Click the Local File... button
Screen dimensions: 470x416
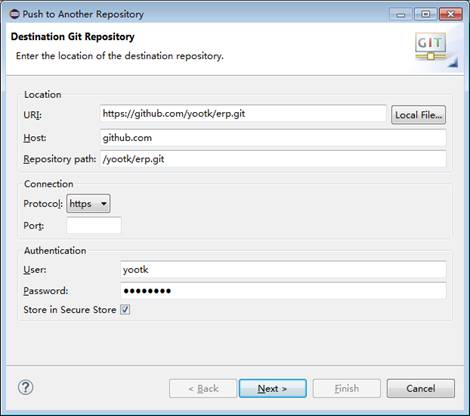418,115
